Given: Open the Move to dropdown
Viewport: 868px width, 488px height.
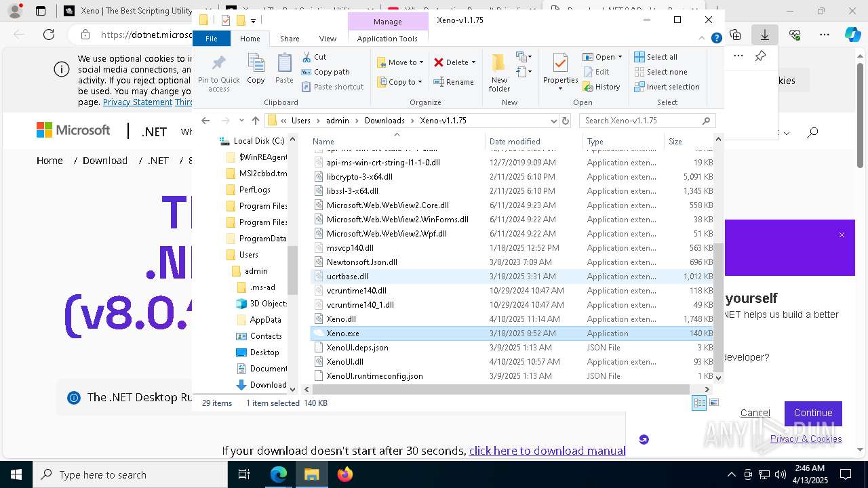Looking at the screenshot, I should click(400, 62).
